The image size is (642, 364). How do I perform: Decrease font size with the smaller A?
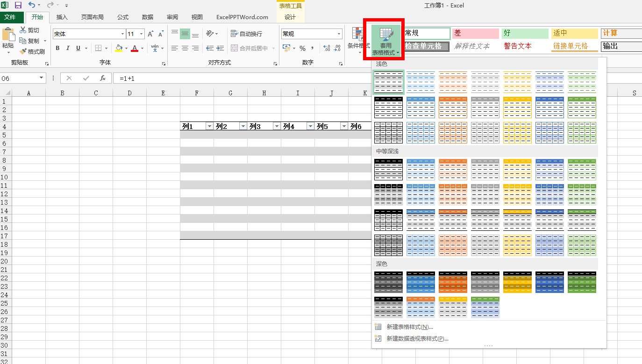pos(161,34)
